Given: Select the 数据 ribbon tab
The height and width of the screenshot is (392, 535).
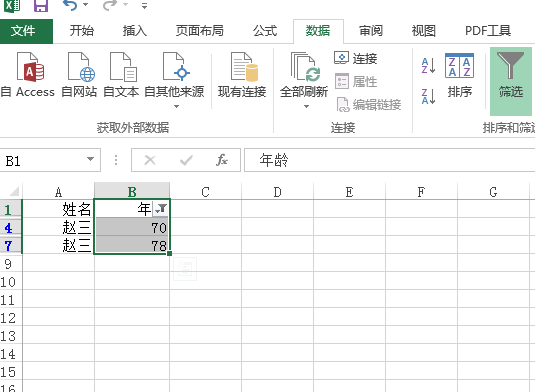Looking at the screenshot, I should pyautogui.click(x=318, y=31).
